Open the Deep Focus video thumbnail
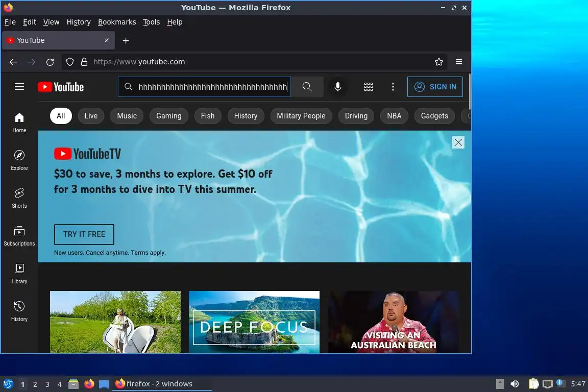Image resolution: width=588 pixels, height=392 pixels. tap(254, 322)
